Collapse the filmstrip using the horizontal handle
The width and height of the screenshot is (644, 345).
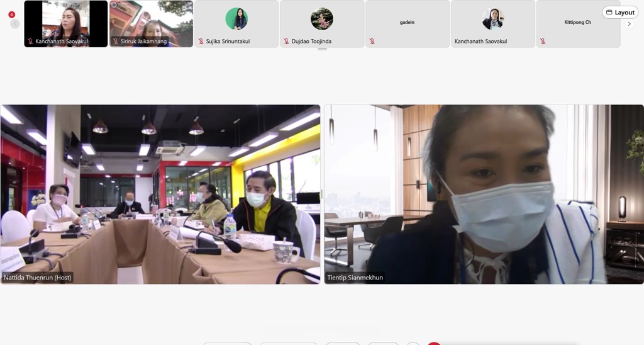(322, 49)
